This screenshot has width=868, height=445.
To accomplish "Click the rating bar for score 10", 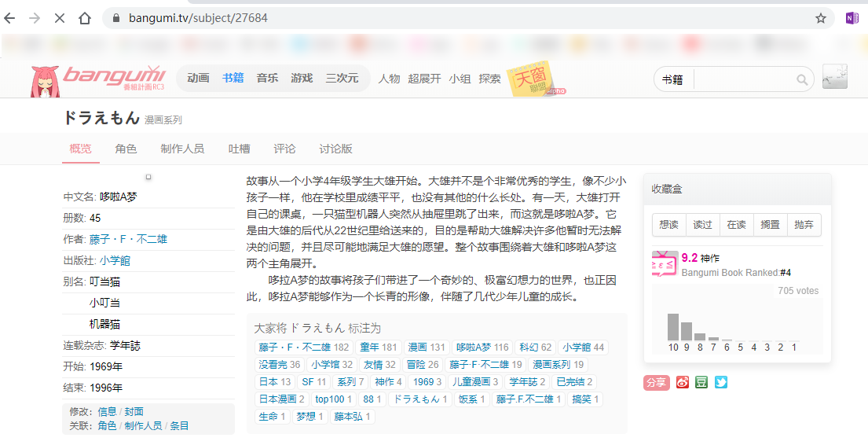I will coord(673,327).
